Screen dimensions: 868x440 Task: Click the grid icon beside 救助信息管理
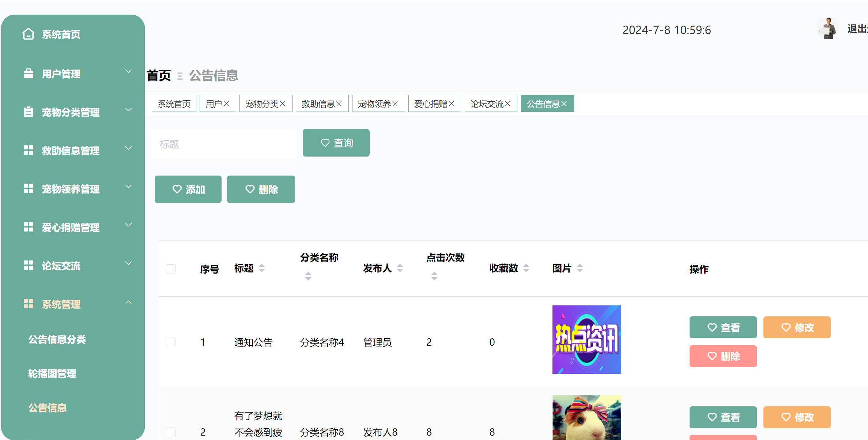coord(28,150)
